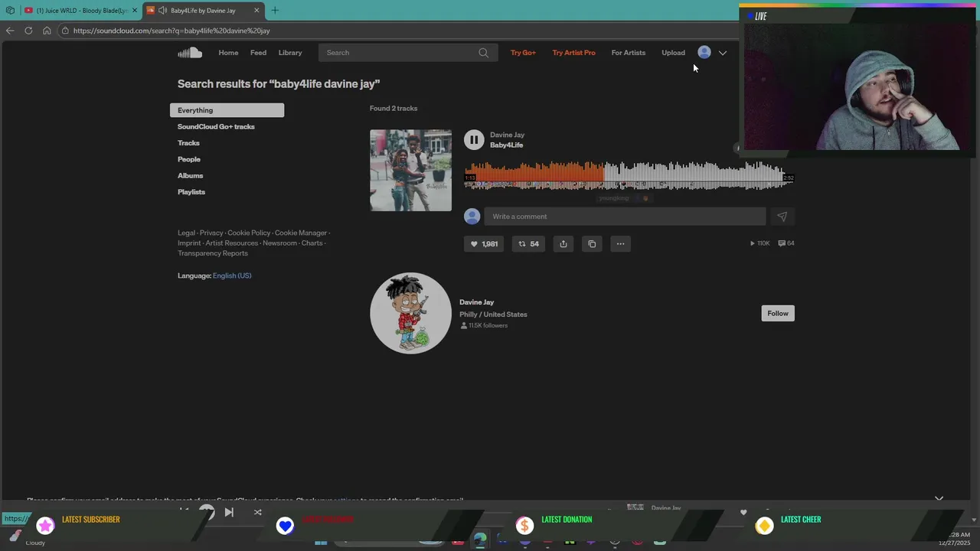The height and width of the screenshot is (551, 980).
Task: Open the browser tab actions menu icon
Action: (10, 11)
